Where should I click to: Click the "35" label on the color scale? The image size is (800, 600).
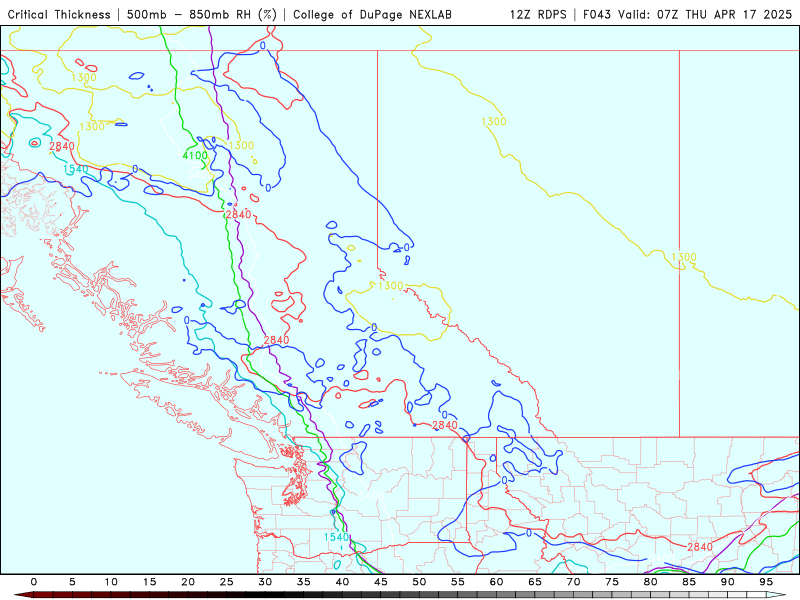pyautogui.click(x=304, y=582)
